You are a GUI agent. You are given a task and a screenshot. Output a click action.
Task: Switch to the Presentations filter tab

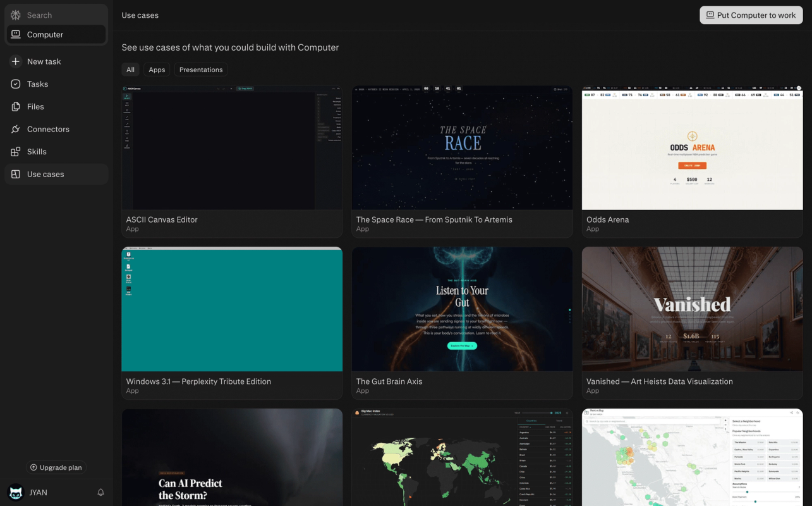coord(201,70)
